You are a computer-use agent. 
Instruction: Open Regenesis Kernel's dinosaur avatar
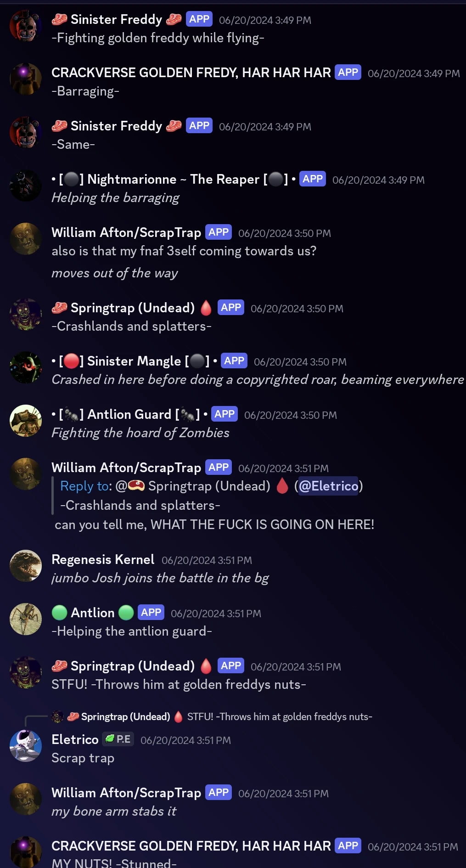(x=26, y=566)
